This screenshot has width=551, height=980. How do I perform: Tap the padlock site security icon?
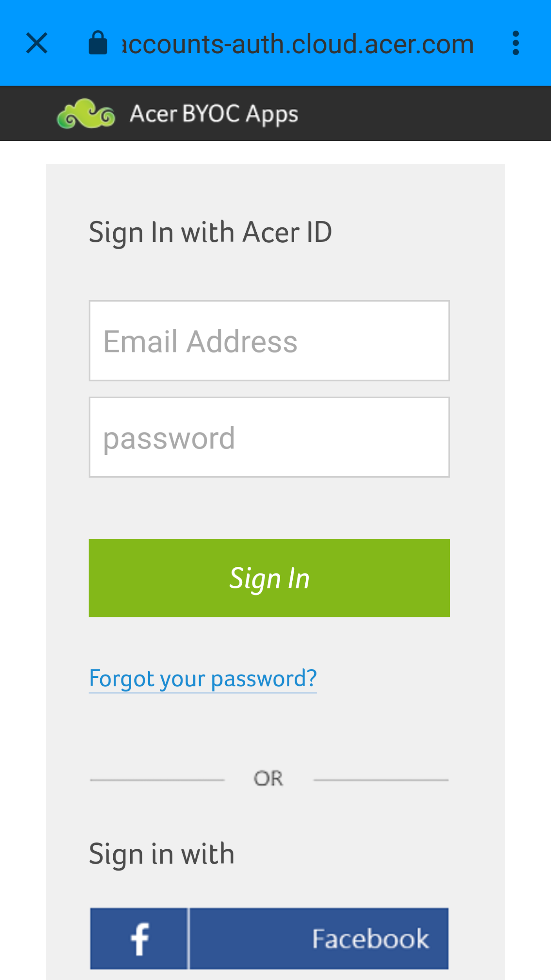click(98, 43)
